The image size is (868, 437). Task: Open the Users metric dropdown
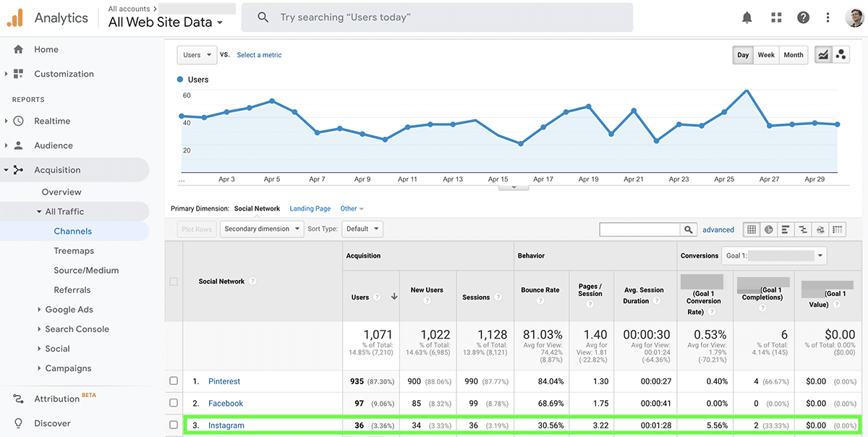196,54
